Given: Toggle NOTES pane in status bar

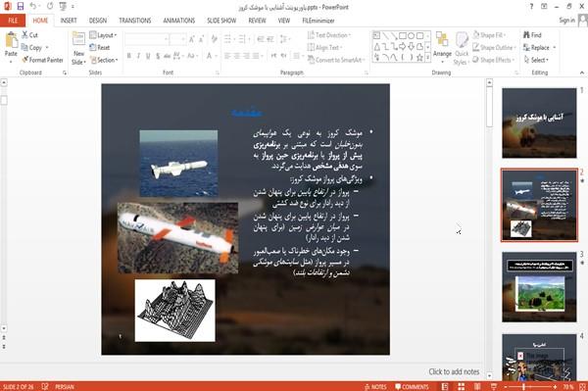Looking at the screenshot, I should tap(375, 386).
